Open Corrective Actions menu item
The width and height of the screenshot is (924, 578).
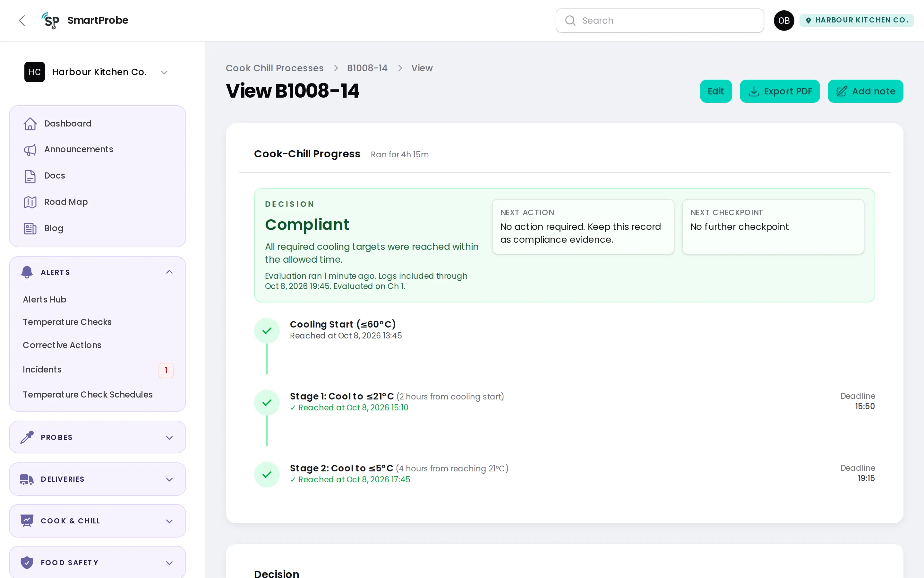[62, 345]
